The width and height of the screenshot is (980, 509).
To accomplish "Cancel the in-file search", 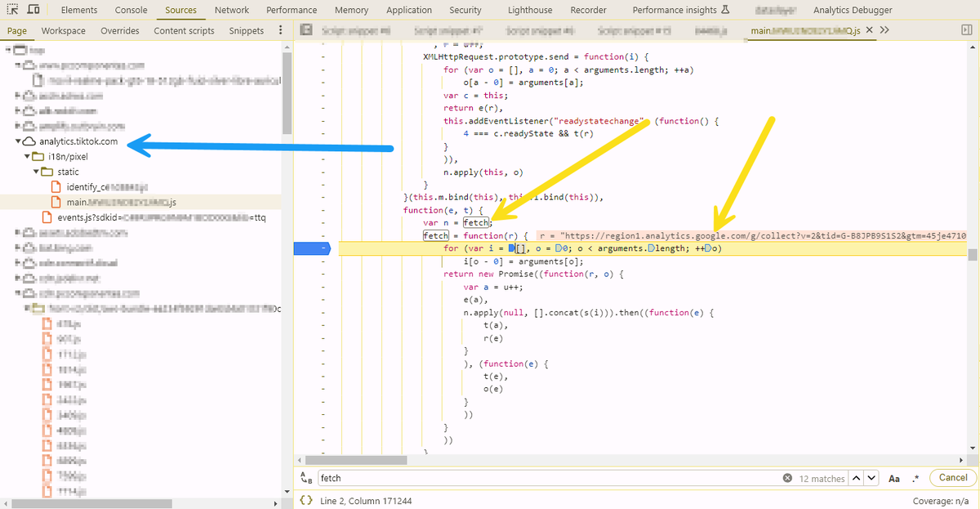I will pyautogui.click(x=952, y=478).
